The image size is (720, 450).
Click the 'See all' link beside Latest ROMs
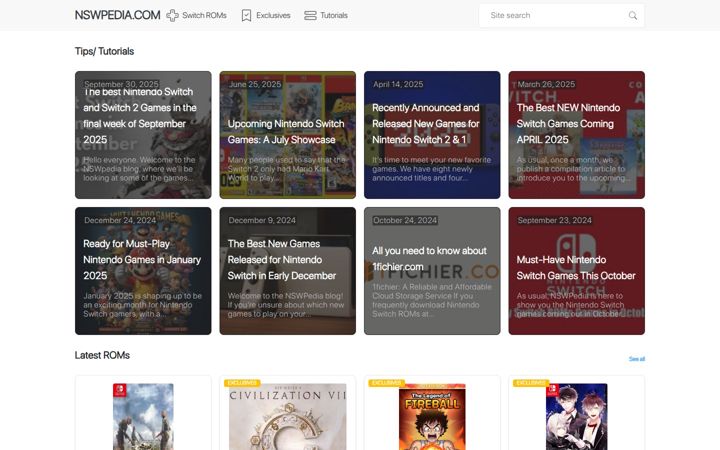637,359
